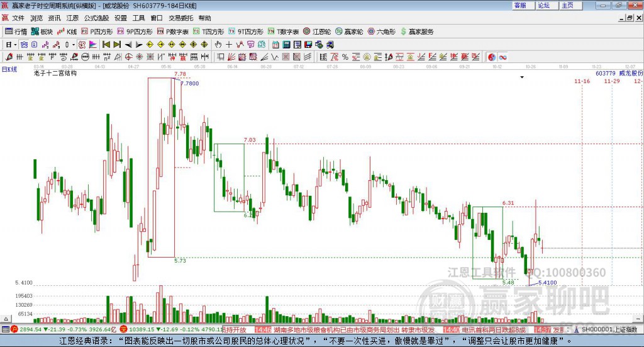Expand the small black triangle on chart

[522, 77]
